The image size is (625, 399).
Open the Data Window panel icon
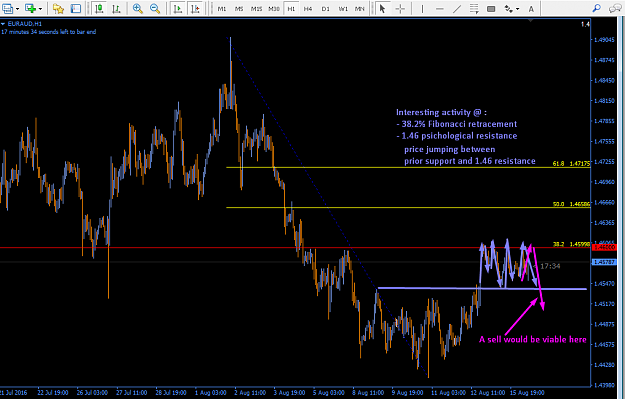(75, 8)
